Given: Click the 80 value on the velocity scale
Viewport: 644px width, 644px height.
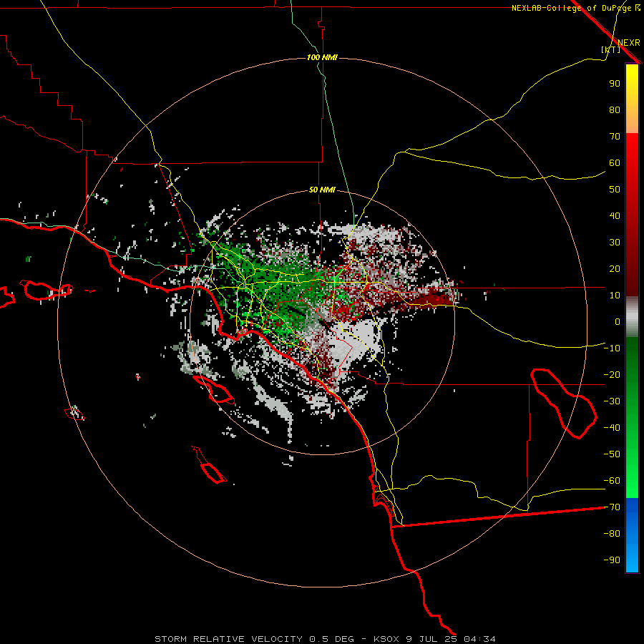Looking at the screenshot, I should pos(615,109).
